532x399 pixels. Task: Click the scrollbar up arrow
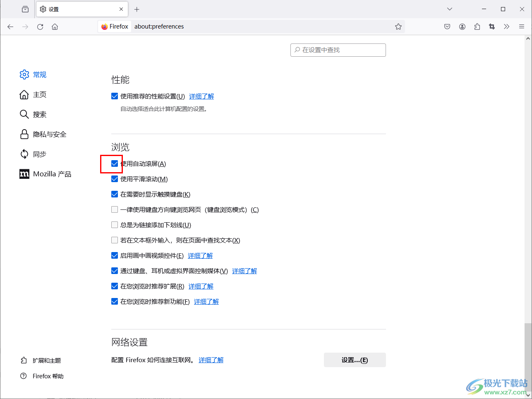(528, 38)
